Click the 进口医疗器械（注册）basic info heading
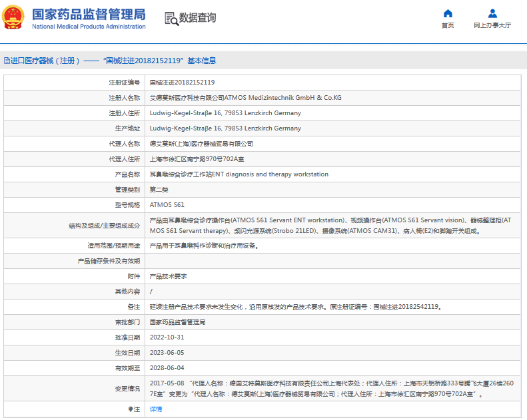Image resolution: width=527 pixels, height=420 pixels. 110,61
